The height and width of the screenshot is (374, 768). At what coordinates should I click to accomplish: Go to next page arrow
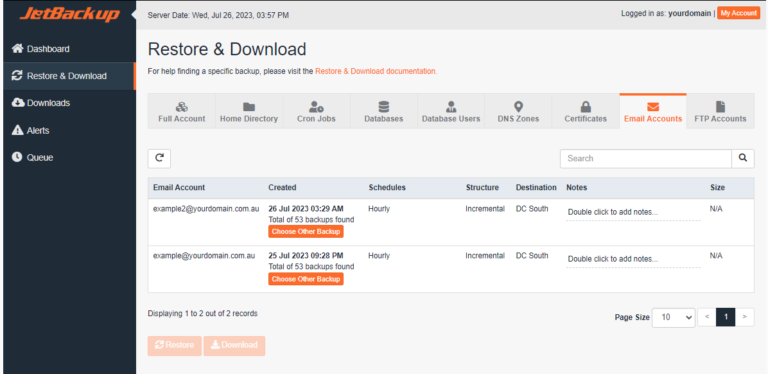coord(744,317)
